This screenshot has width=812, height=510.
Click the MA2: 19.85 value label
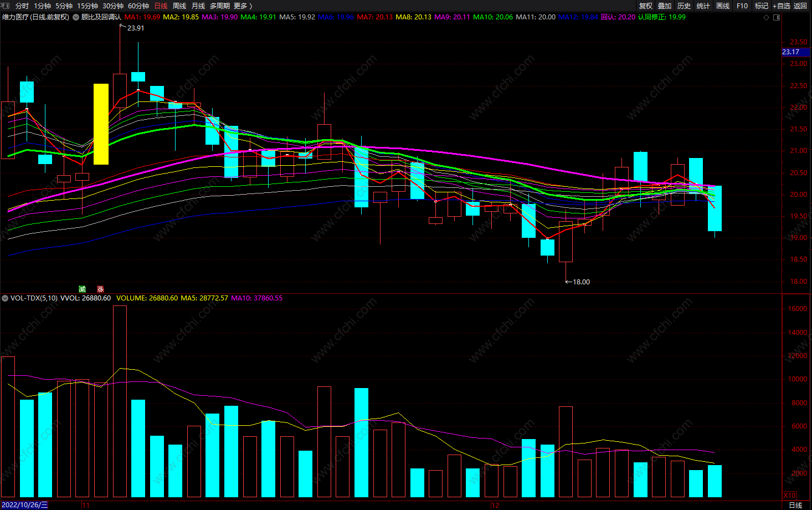(181, 17)
